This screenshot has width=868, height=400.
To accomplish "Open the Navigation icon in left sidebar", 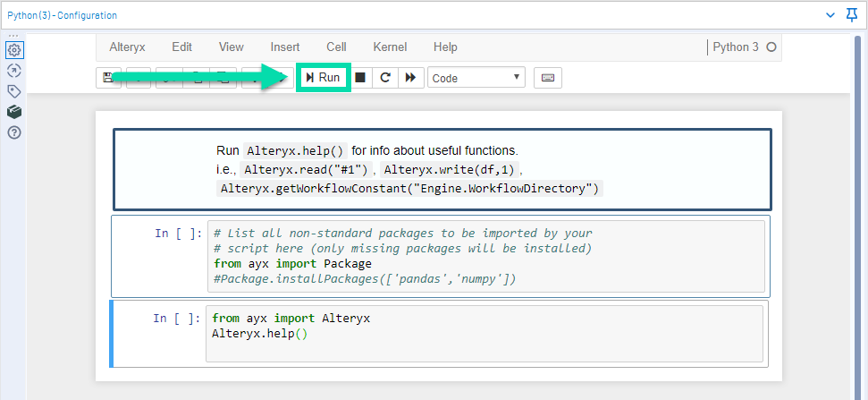I will pos(14,71).
